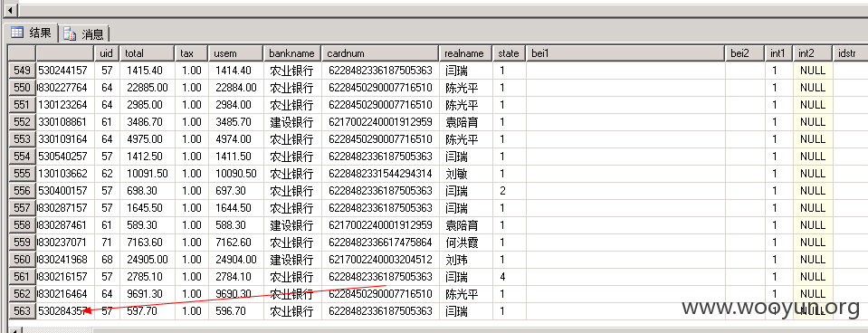Click total cell 22885.00
The height and width of the screenshot is (333, 868).
click(x=148, y=88)
